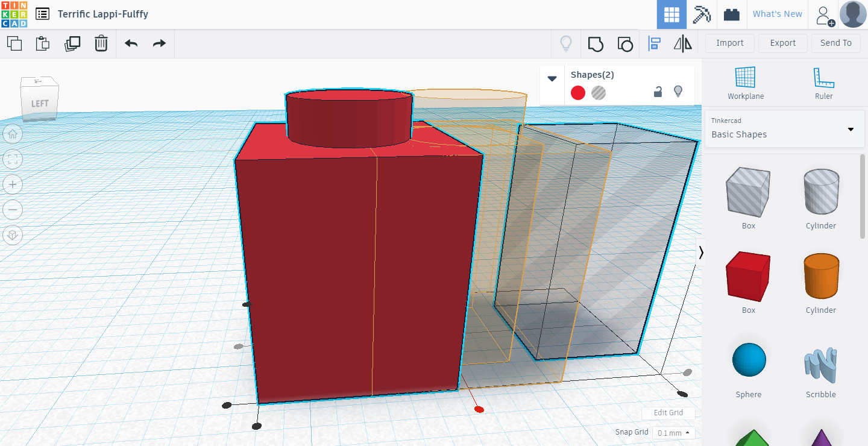
Task: Click the Ungroup shapes icon
Action: coord(625,43)
